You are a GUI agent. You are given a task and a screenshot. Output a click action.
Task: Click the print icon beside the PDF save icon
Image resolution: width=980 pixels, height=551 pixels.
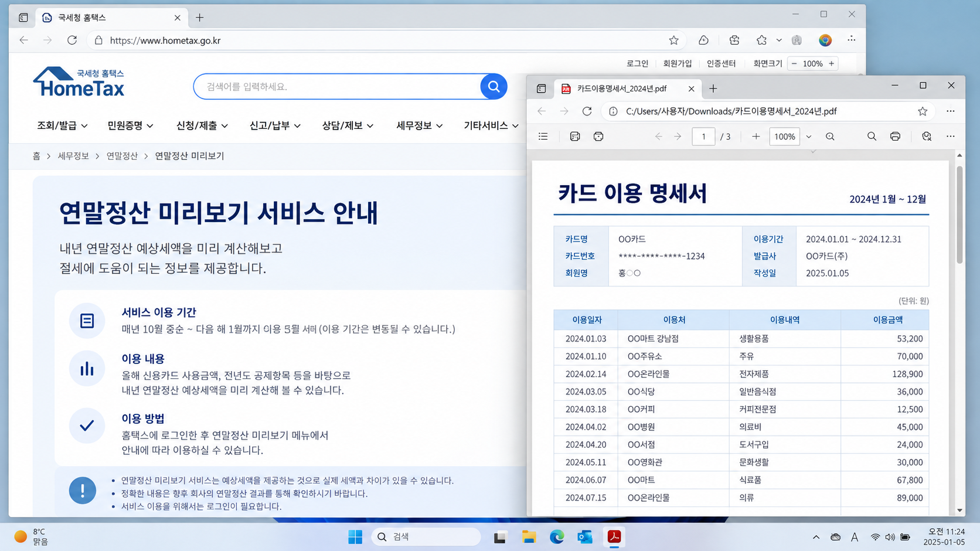point(598,137)
